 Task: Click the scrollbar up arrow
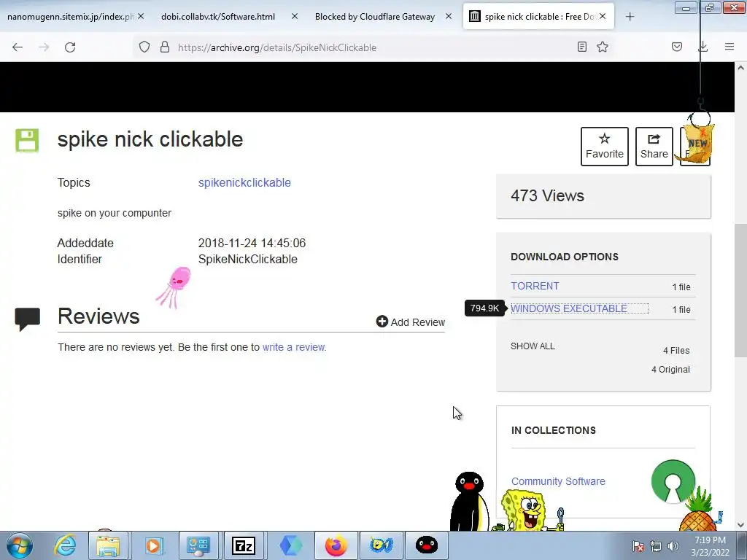coord(740,68)
